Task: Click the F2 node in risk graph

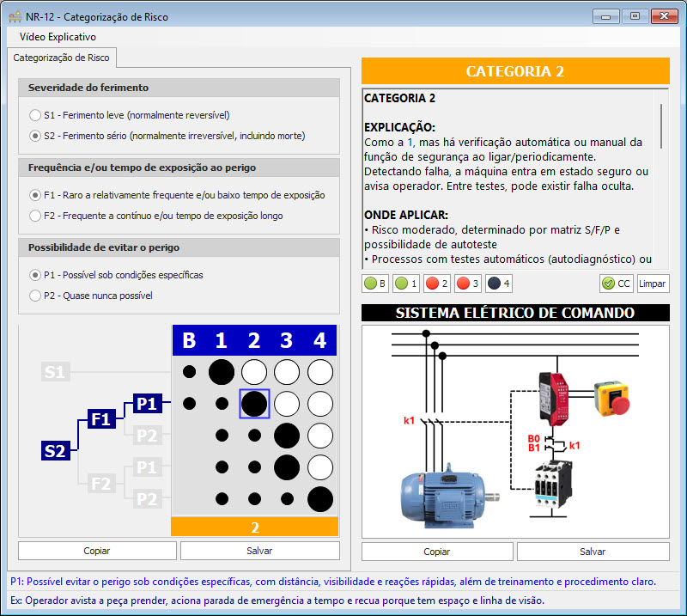Action: click(x=101, y=484)
